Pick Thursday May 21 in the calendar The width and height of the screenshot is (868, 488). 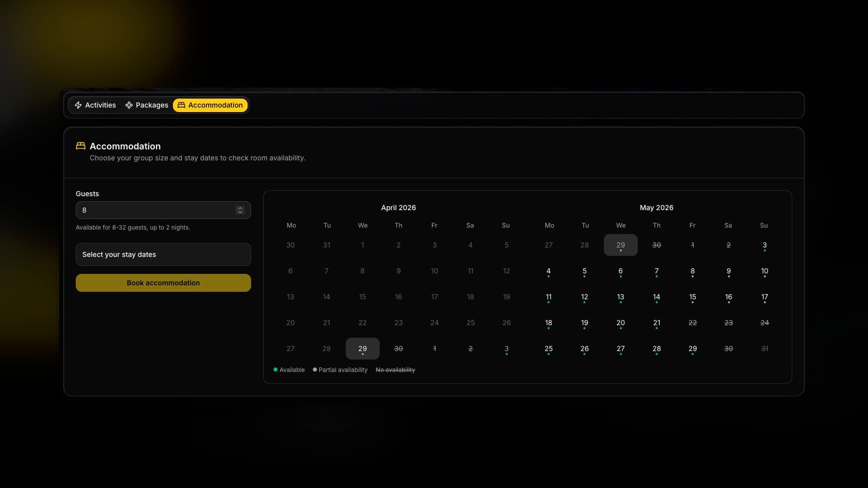(x=657, y=323)
